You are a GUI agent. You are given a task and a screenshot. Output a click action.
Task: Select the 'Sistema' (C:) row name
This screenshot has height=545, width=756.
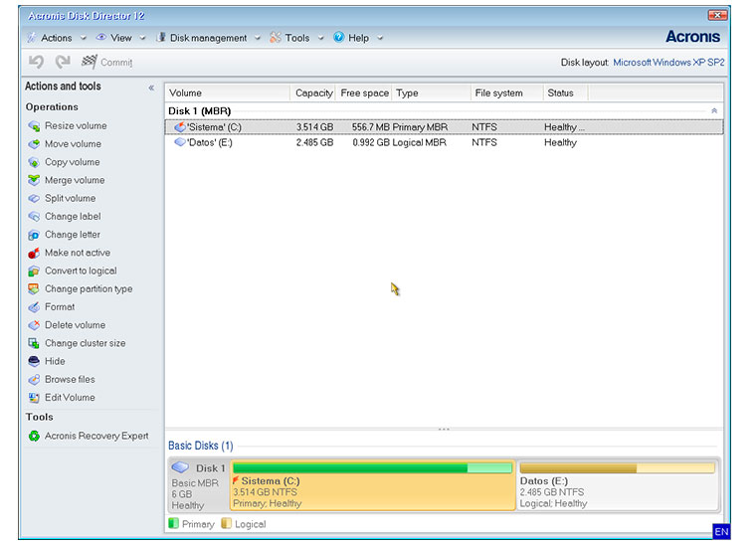point(214,127)
